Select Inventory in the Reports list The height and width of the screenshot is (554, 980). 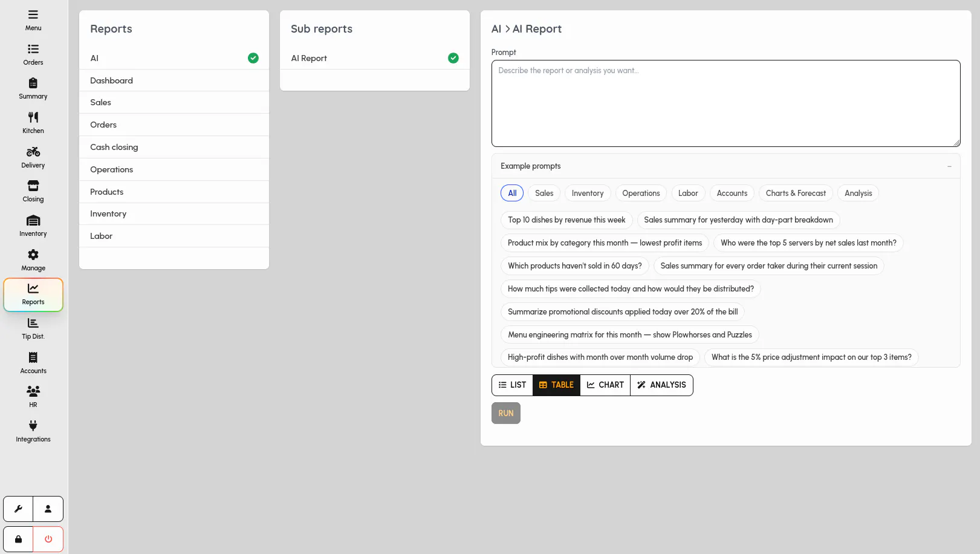pyautogui.click(x=174, y=213)
